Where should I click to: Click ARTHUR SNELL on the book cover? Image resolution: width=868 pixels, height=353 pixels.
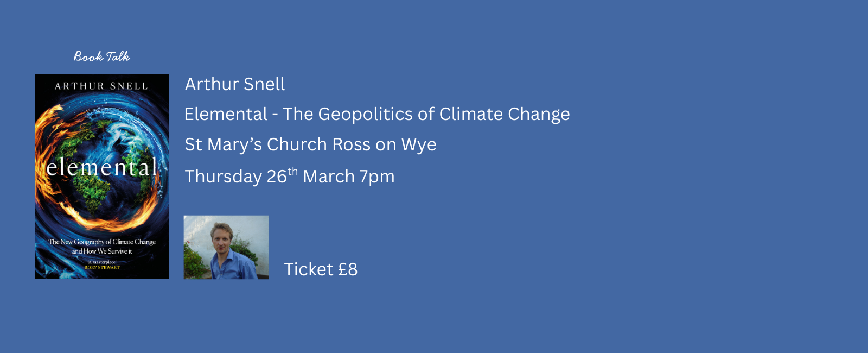(x=101, y=86)
